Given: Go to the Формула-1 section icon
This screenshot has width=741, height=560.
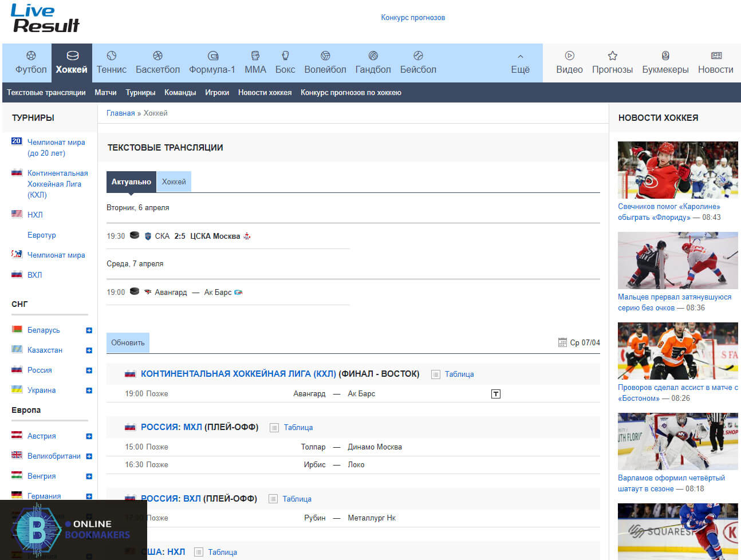Looking at the screenshot, I should 212,56.
